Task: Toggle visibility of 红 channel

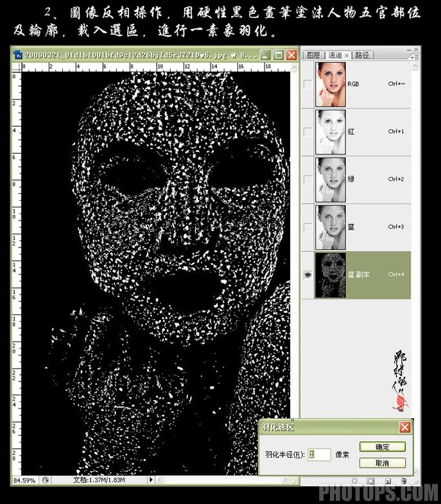Action: point(308,132)
